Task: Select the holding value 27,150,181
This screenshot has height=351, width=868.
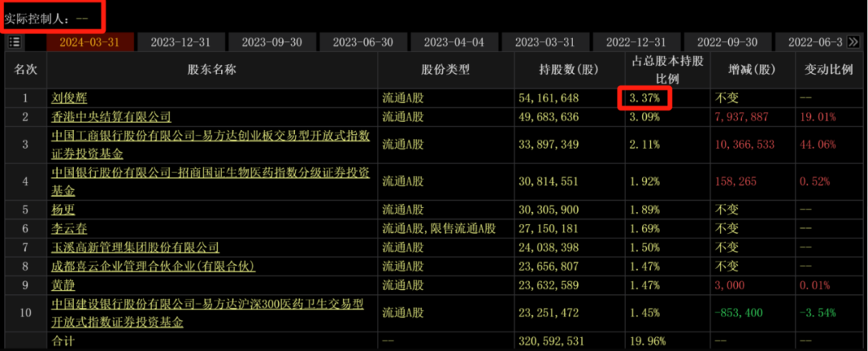Action: [x=549, y=229]
